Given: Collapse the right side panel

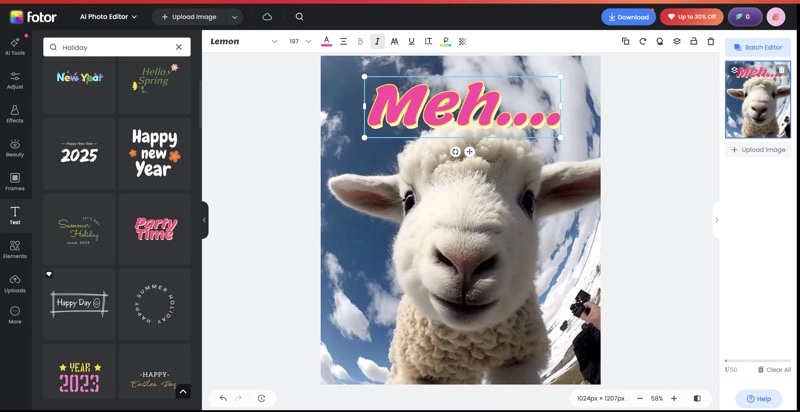Looking at the screenshot, I should (716, 220).
